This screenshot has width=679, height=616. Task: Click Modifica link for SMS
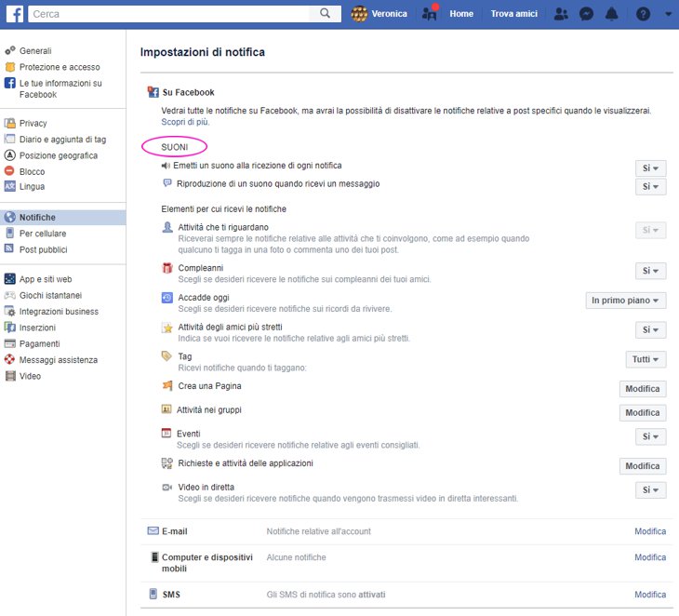click(x=650, y=595)
